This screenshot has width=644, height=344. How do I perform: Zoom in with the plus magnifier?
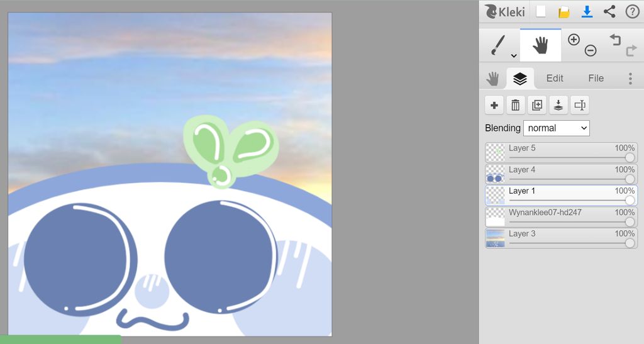tap(574, 40)
